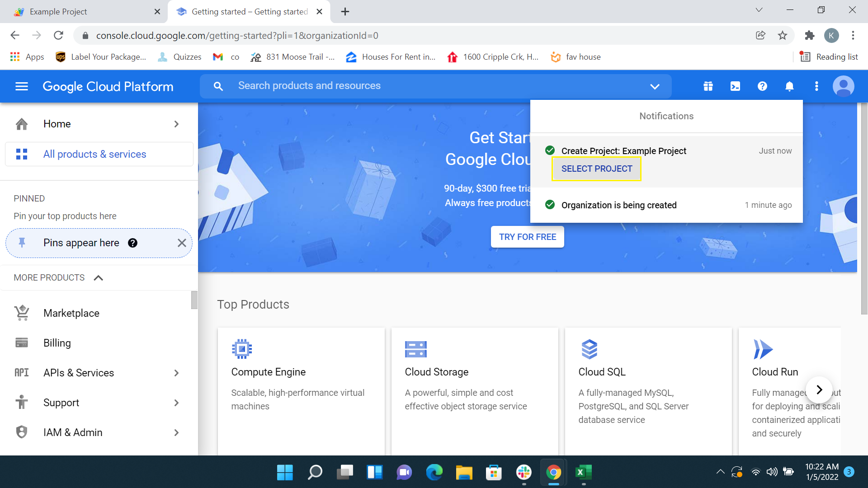This screenshot has width=868, height=488.
Task: Open Microsoft Edge from the taskbar
Action: coord(434,473)
